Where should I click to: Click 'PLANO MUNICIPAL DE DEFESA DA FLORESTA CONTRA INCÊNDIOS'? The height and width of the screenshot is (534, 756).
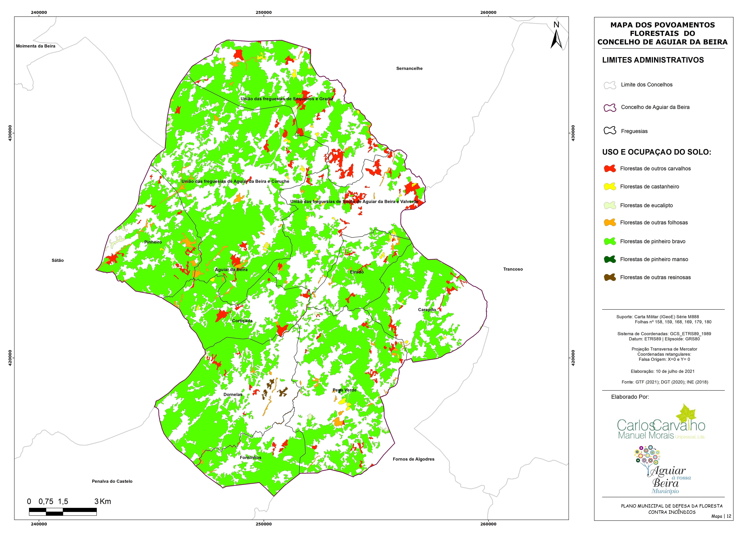tap(672, 509)
